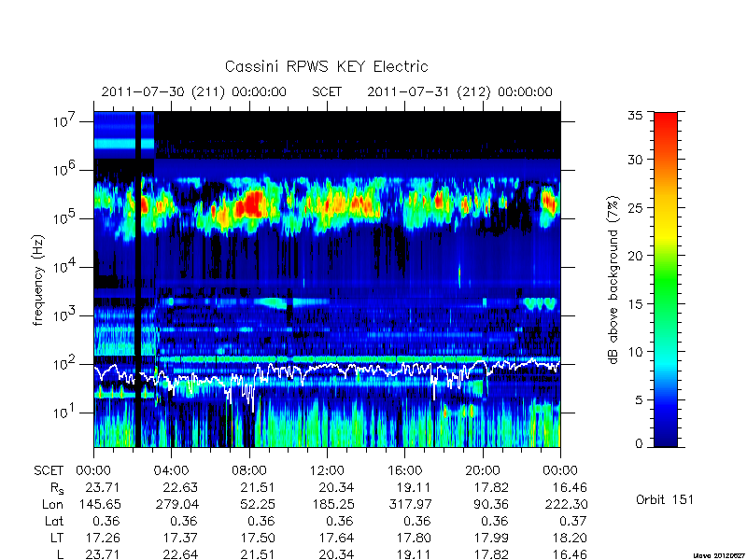Click the local time value 17.80

tap(414, 539)
